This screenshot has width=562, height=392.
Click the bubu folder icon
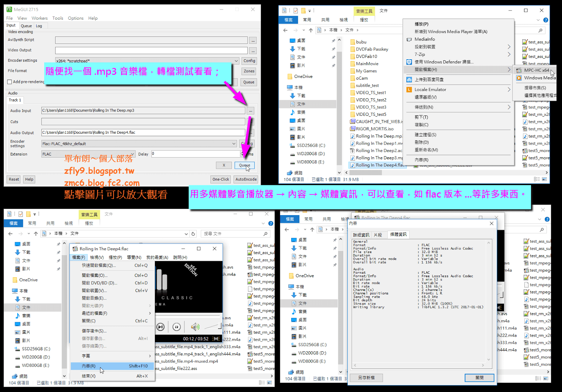(x=353, y=42)
